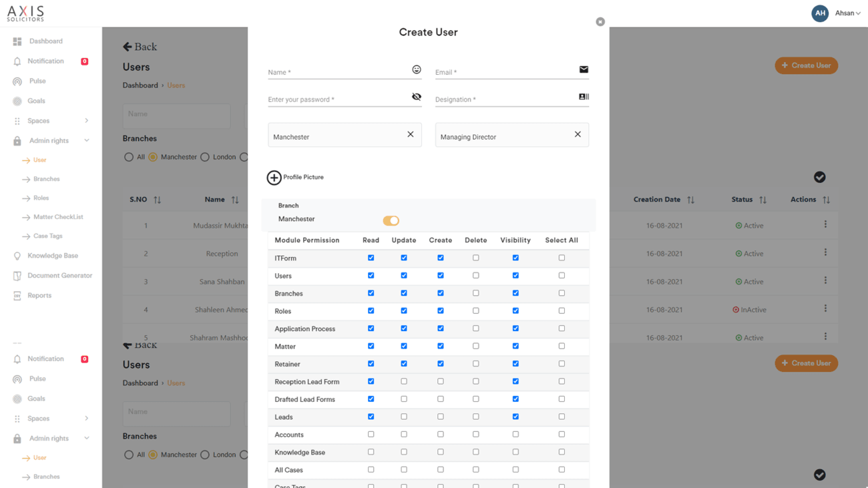The image size is (868, 488).
Task: Open the upper User menu item
Action: pyautogui.click(x=39, y=160)
